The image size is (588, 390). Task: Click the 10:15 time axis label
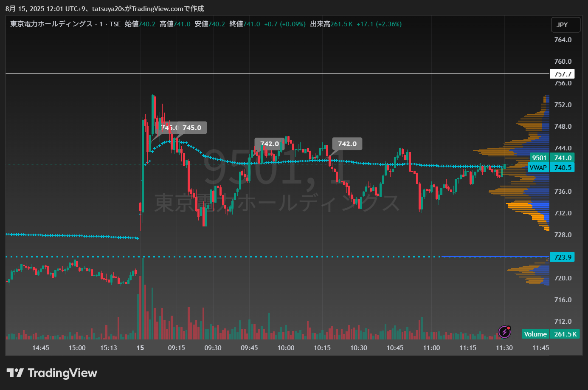[x=322, y=348]
